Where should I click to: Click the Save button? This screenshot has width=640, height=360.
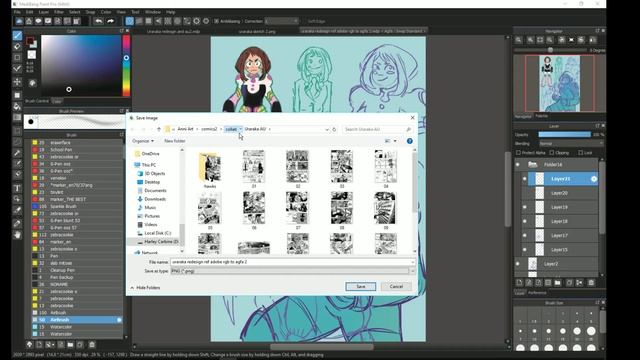[x=361, y=287]
